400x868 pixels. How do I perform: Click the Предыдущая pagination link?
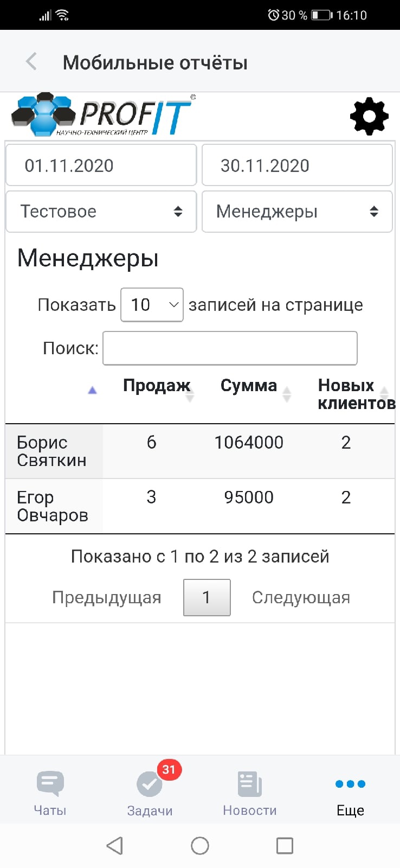coord(107,597)
